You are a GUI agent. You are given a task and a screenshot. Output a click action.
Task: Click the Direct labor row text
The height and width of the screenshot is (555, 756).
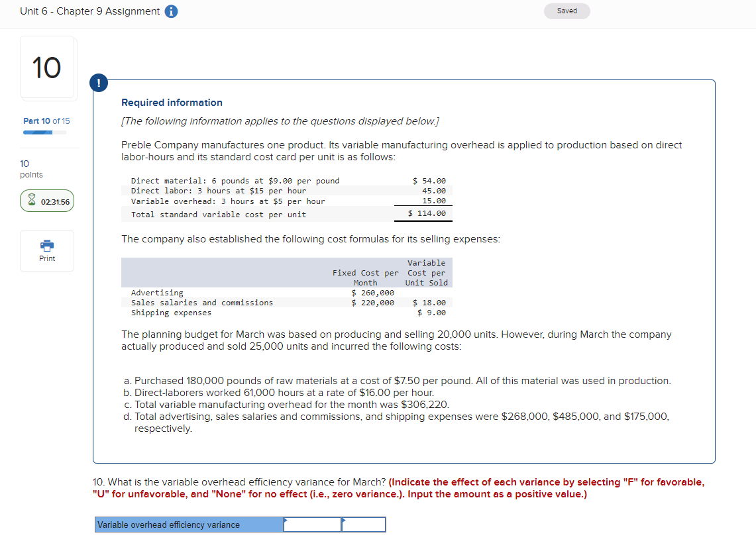point(219,191)
